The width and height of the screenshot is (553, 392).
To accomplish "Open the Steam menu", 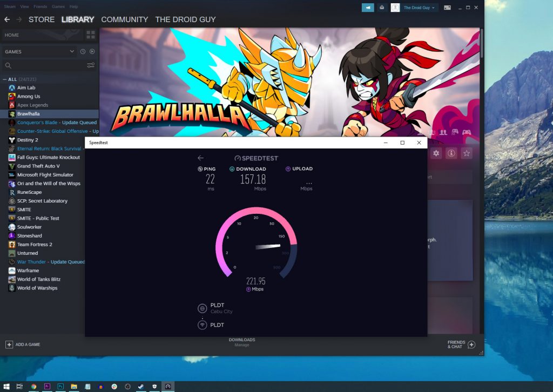I will click(10, 6).
